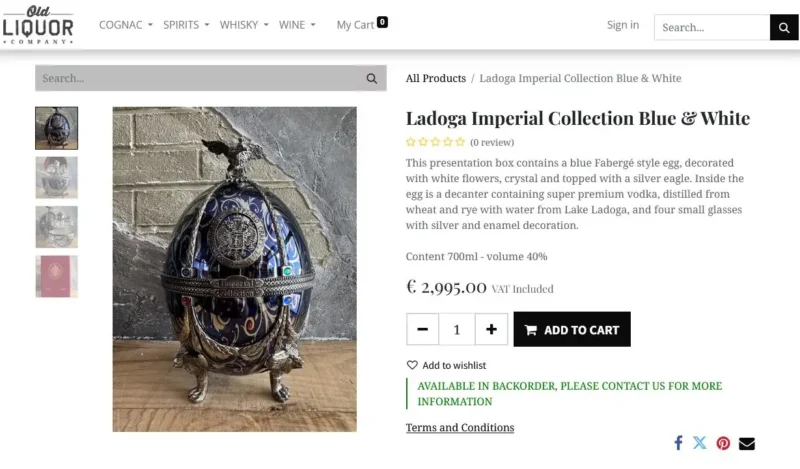Image resolution: width=800 pixels, height=469 pixels.
Task: Expand the Whisky dropdown menu
Action: (244, 25)
